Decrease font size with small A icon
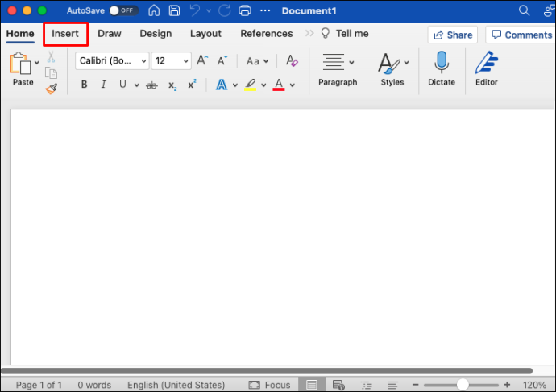 point(222,60)
